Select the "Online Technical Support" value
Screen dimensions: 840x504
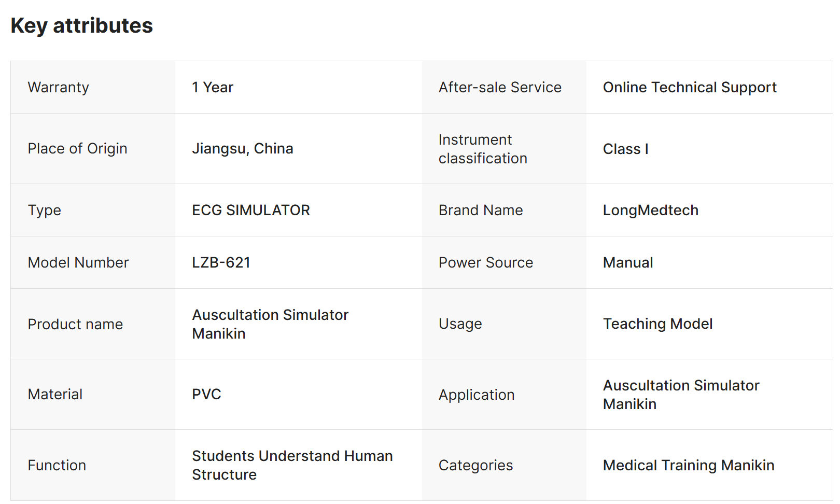689,87
